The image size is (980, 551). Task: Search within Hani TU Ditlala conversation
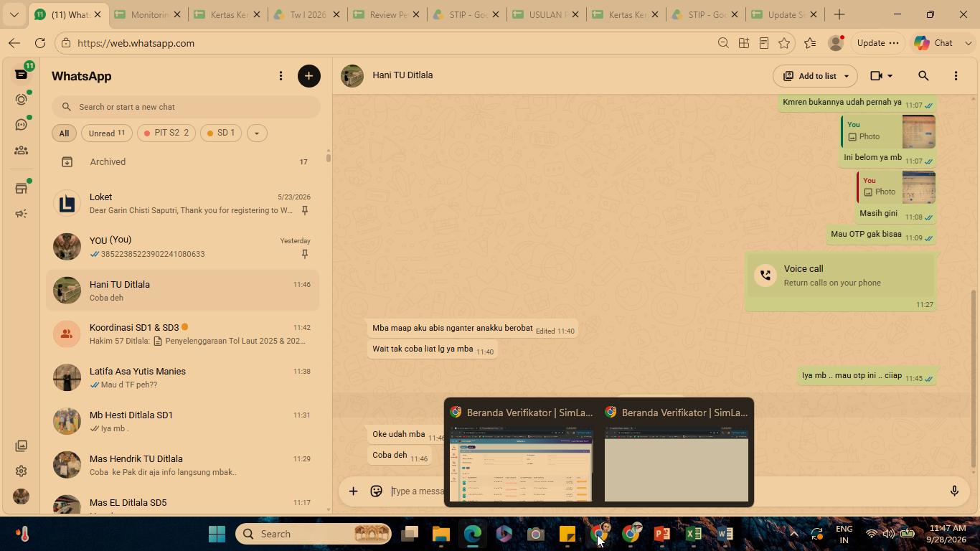click(x=923, y=75)
